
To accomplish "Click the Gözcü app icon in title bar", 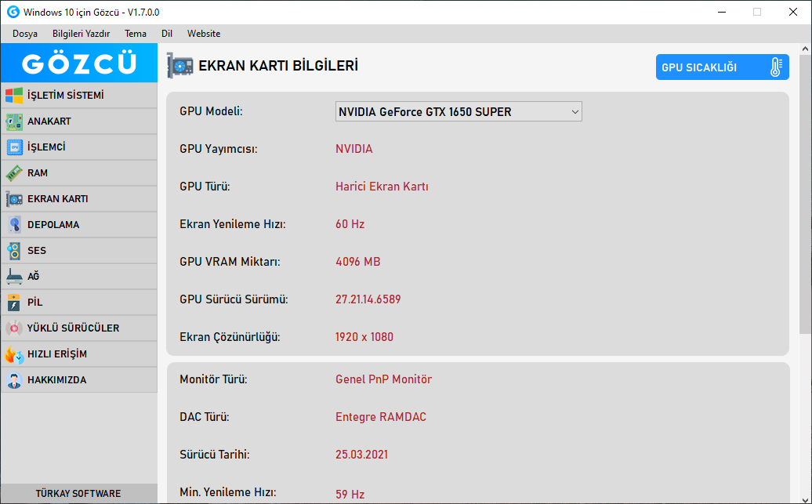I will click(x=13, y=12).
